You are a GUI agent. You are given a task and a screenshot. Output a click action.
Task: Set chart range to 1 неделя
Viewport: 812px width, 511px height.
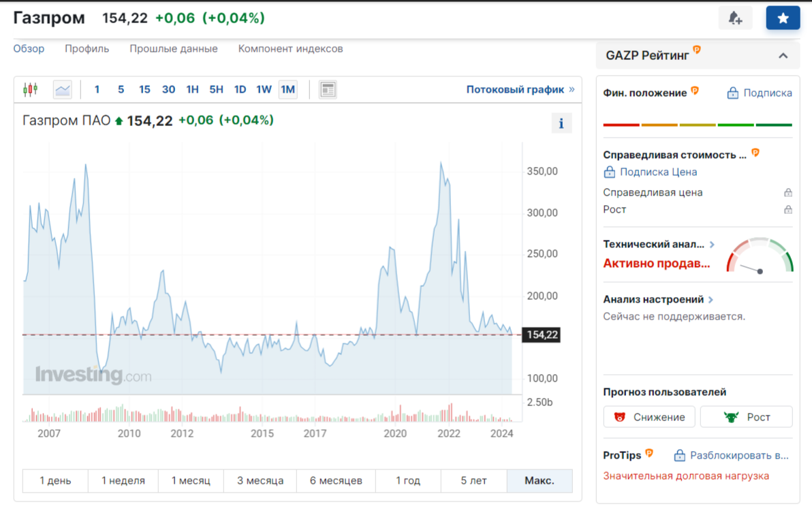tap(123, 481)
